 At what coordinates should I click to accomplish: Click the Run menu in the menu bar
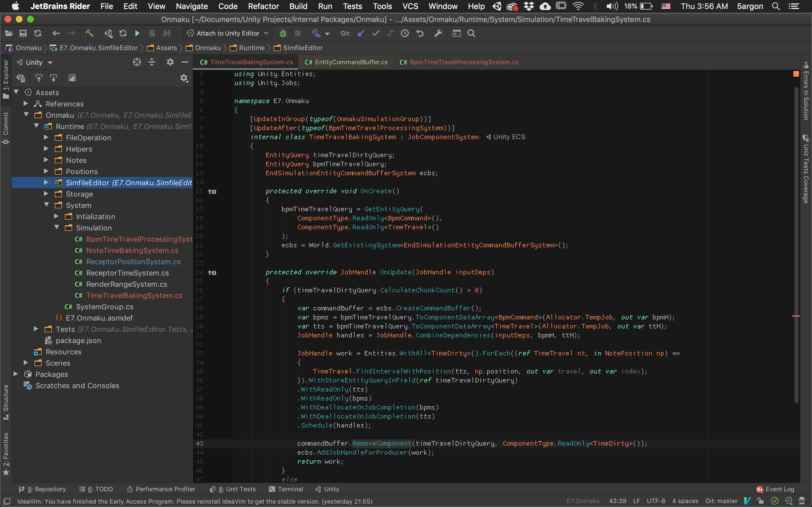[326, 6]
